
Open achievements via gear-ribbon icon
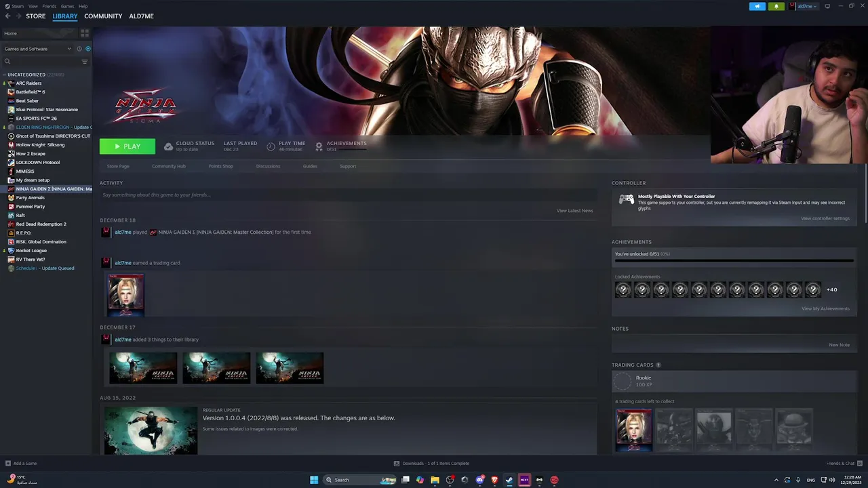coord(319,146)
